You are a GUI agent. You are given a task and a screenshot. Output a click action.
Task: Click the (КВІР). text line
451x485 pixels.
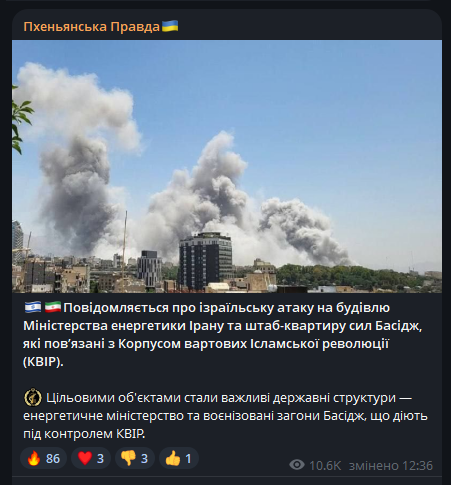43,362
